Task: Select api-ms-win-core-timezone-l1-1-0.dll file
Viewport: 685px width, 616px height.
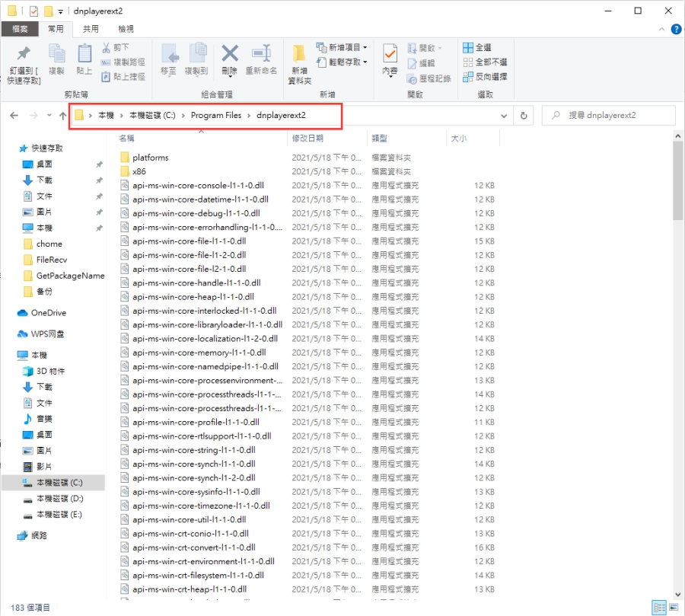Action: tap(201, 506)
